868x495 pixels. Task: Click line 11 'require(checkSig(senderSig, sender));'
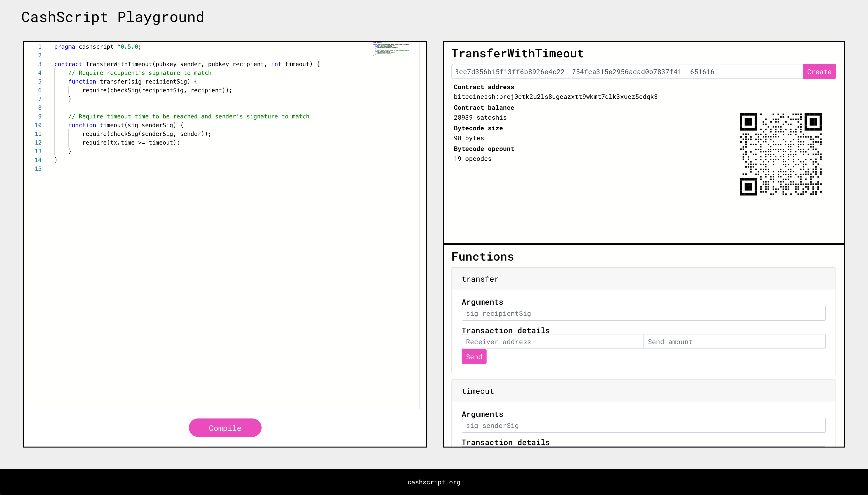click(x=147, y=134)
